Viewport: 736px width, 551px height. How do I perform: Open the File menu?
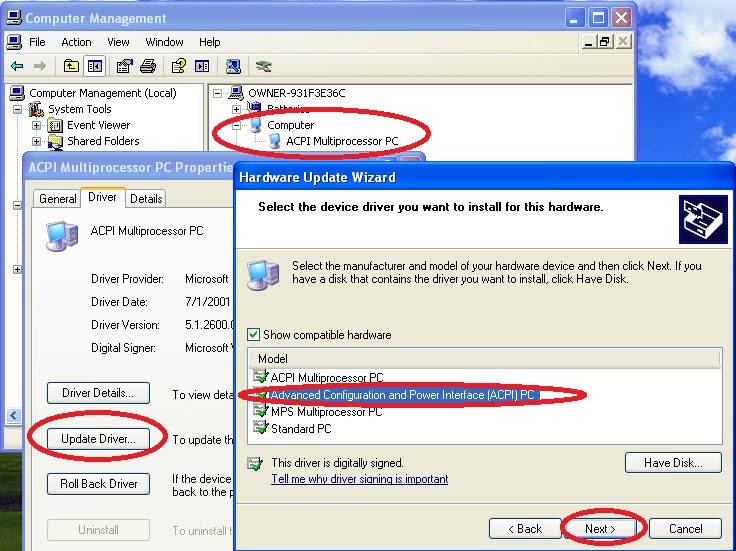[x=37, y=42]
